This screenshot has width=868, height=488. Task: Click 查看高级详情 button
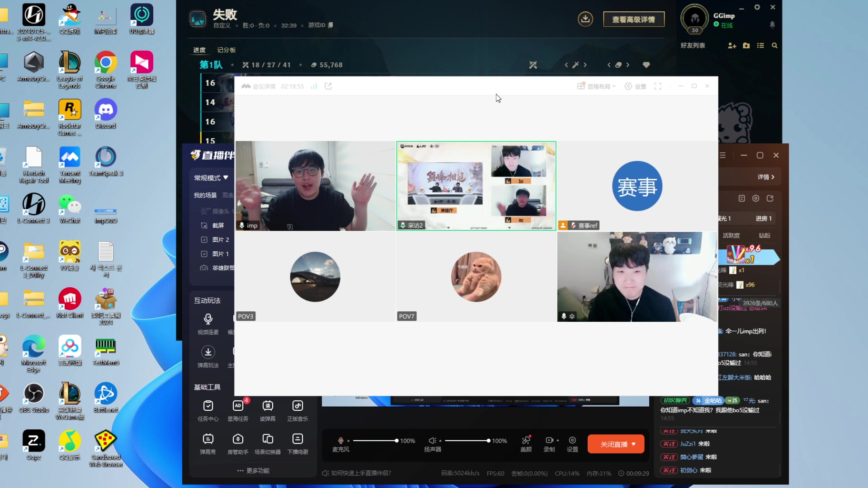tap(634, 19)
